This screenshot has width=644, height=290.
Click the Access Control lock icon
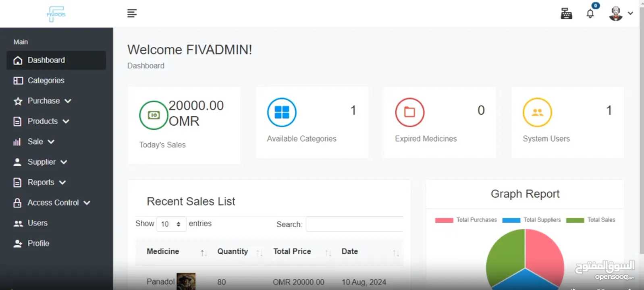(17, 203)
